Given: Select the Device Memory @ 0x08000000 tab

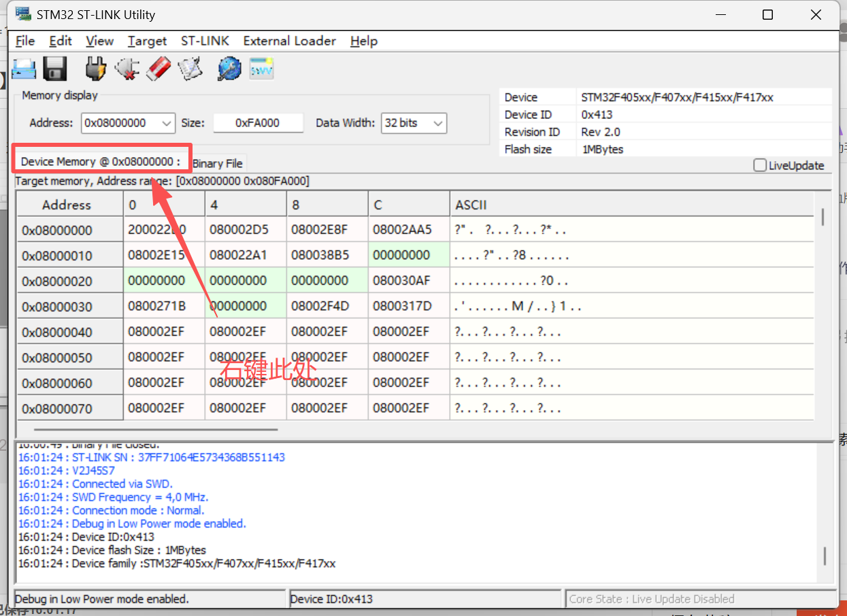Looking at the screenshot, I should click(101, 162).
